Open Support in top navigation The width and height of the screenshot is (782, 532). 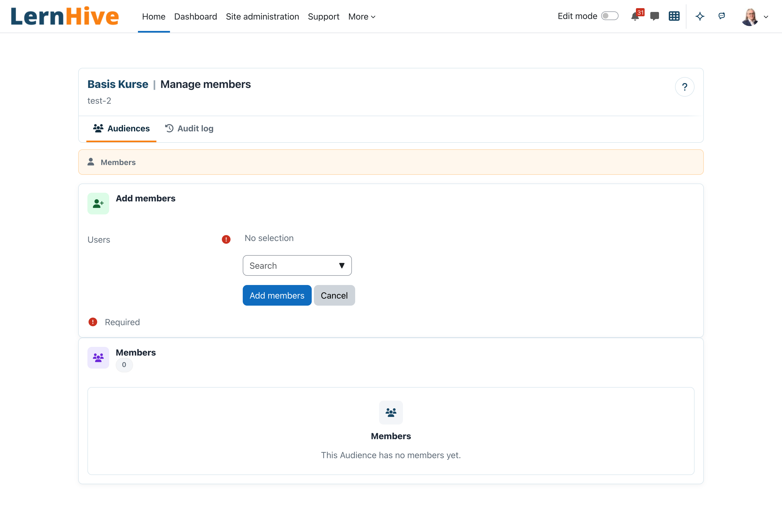click(323, 17)
